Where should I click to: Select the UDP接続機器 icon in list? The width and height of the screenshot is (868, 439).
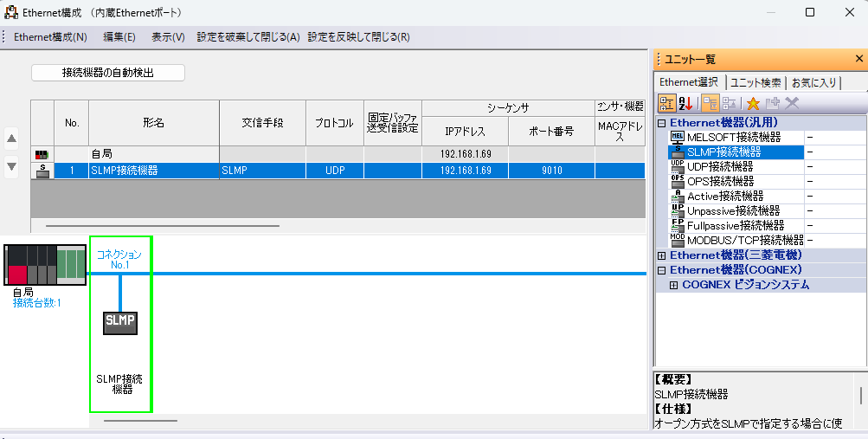(x=678, y=166)
